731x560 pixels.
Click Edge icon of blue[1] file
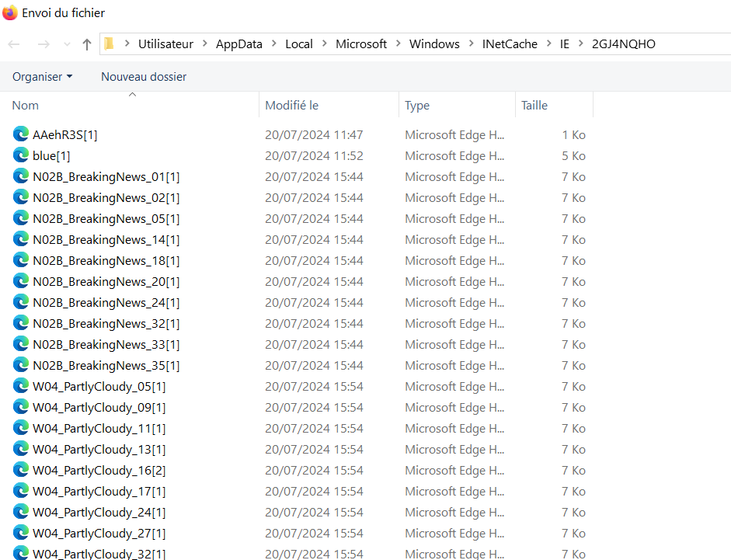(x=21, y=155)
